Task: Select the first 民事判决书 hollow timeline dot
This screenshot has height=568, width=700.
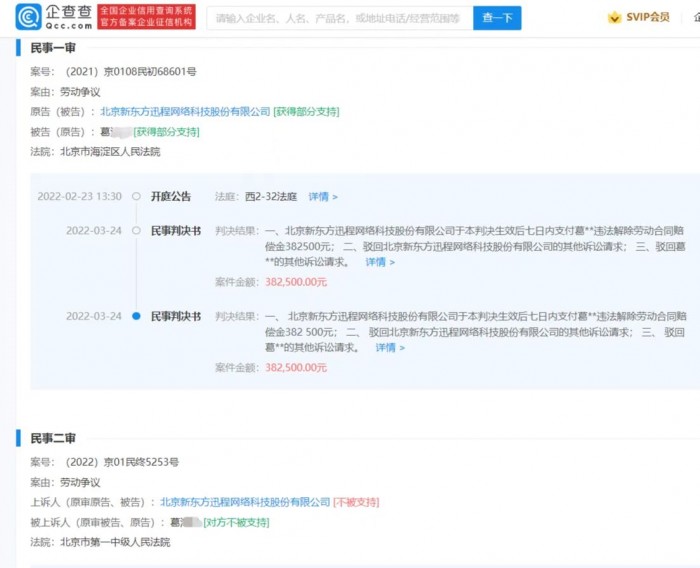Action: 136,231
